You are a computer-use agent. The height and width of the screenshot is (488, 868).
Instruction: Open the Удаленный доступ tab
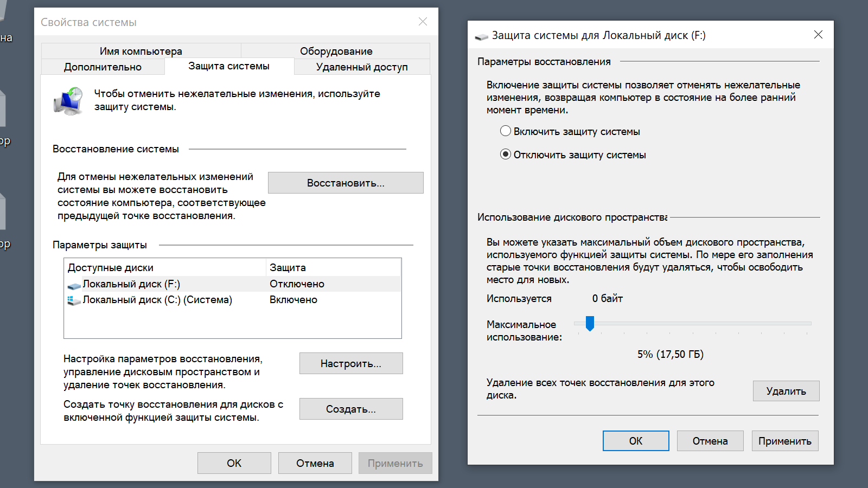click(362, 67)
